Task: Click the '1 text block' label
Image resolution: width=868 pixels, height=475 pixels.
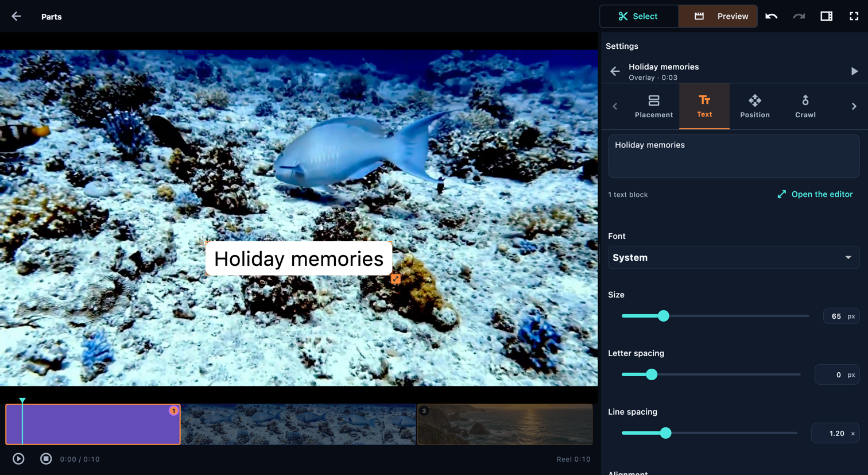Action: pyautogui.click(x=628, y=195)
